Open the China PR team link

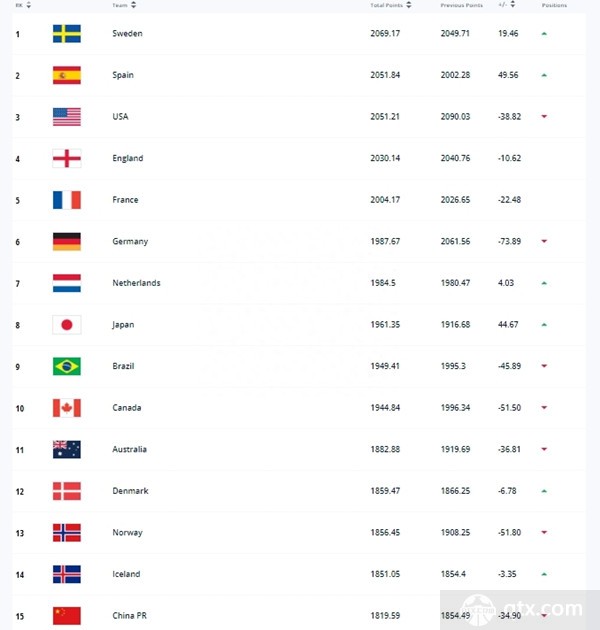(129, 616)
